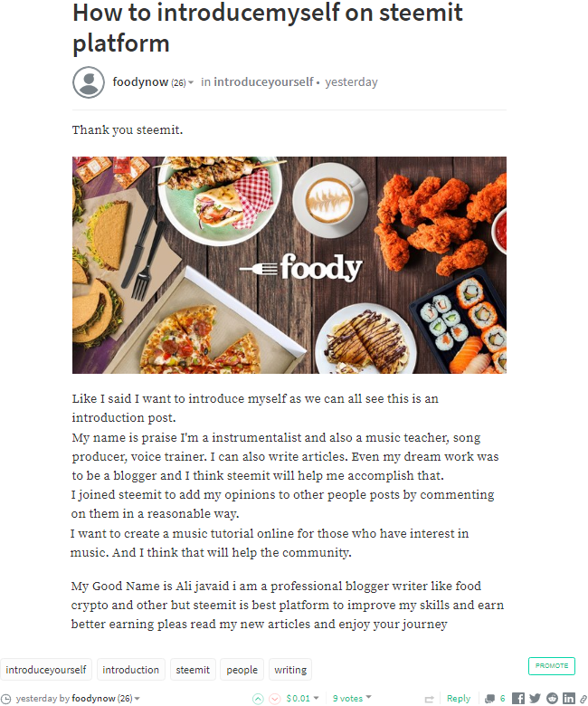The image size is (588, 706).
Task: Share post on Reddit
Action: click(x=552, y=698)
